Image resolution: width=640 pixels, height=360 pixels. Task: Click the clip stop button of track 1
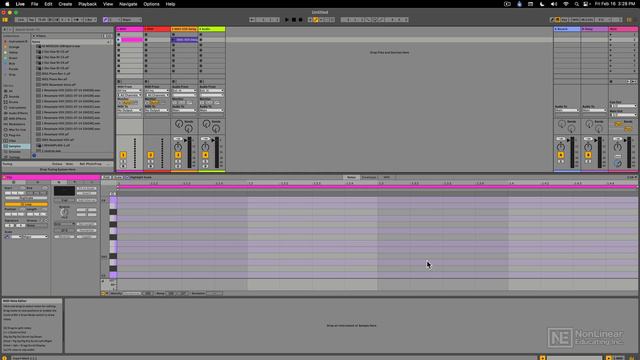click(x=119, y=82)
